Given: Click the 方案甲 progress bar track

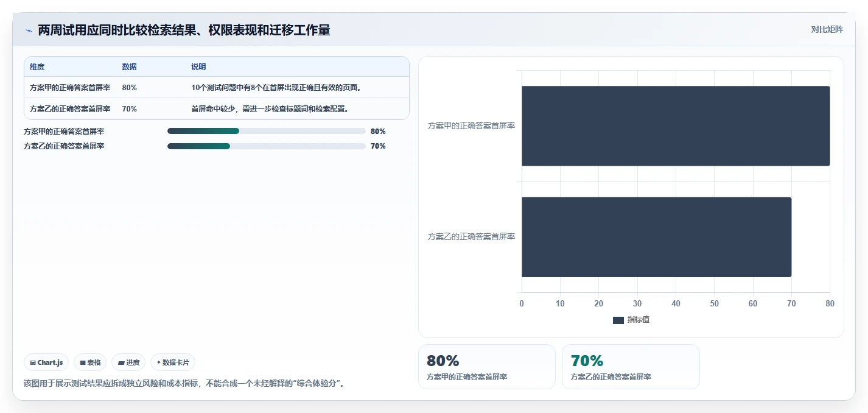Looking at the screenshot, I should coord(267,131).
